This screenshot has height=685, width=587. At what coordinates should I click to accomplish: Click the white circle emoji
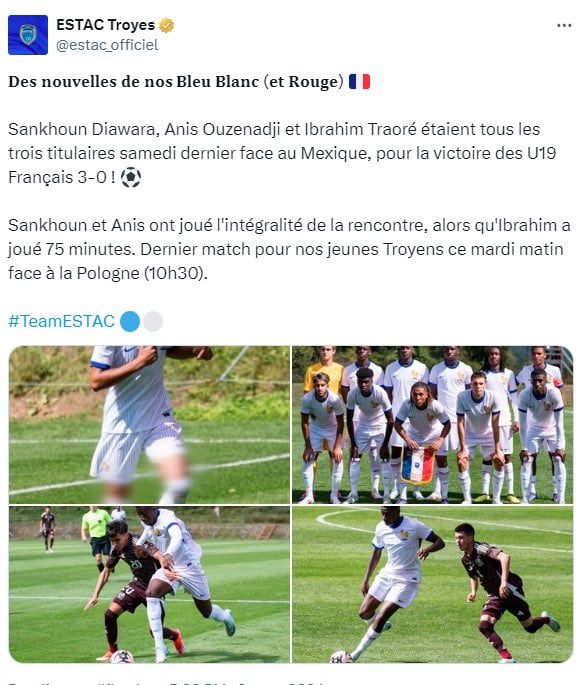click(153, 322)
